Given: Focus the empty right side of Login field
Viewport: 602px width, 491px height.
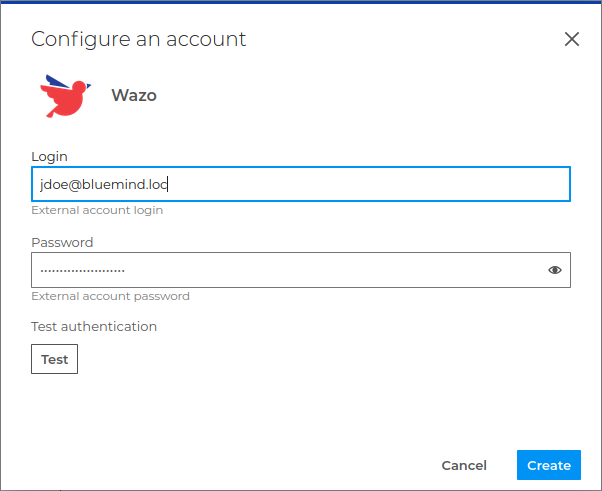Looking at the screenshot, I should click(400, 184).
